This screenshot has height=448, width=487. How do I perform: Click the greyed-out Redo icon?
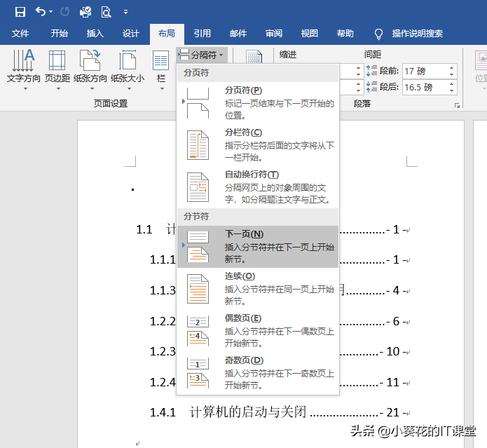(x=65, y=12)
